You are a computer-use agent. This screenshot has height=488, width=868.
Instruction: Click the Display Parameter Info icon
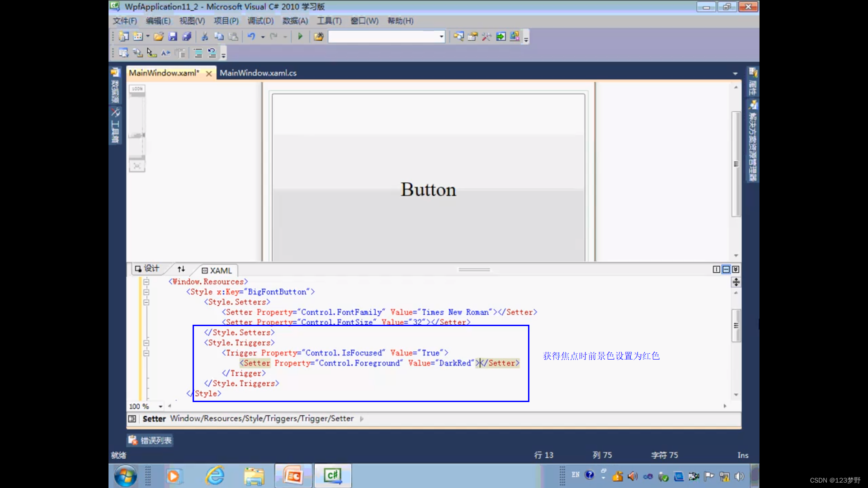pyautogui.click(x=138, y=53)
